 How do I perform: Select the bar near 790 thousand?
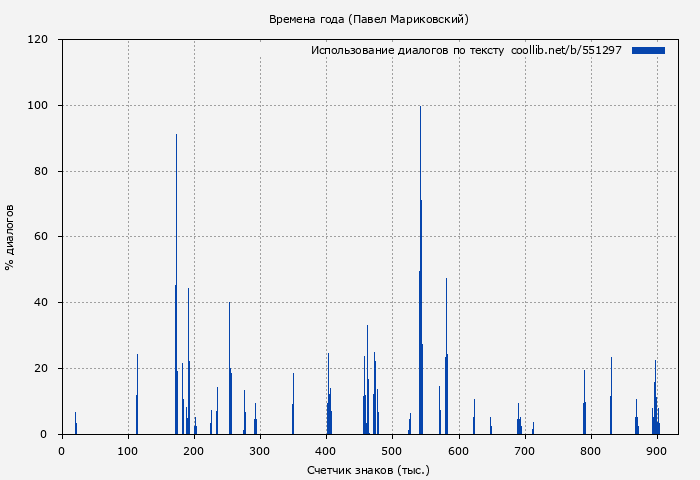[x=584, y=403]
